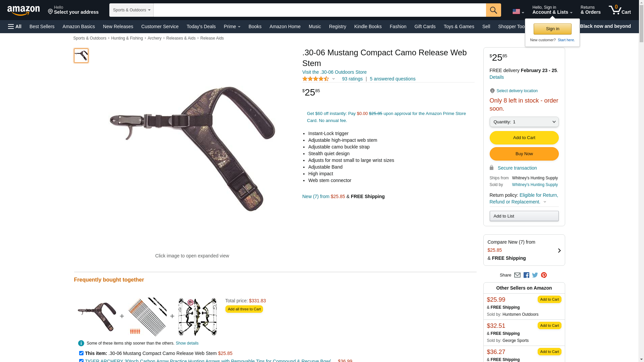Uncheck the Tiger Archery arrows checkbox
Screen dimensions: 644x362
pos(81,361)
